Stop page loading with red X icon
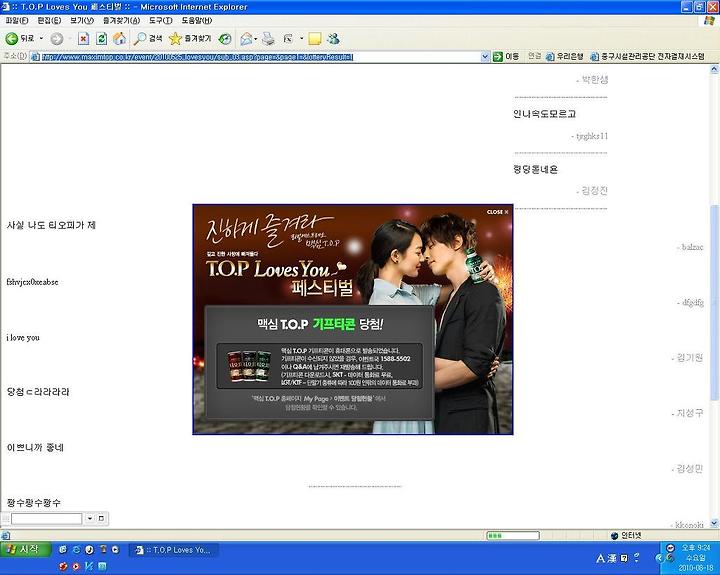 83,39
